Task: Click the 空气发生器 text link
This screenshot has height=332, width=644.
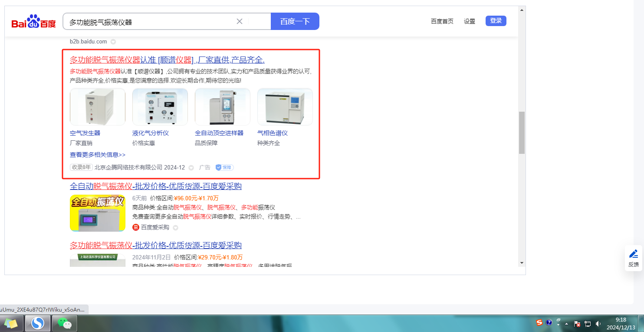Action: 85,133
